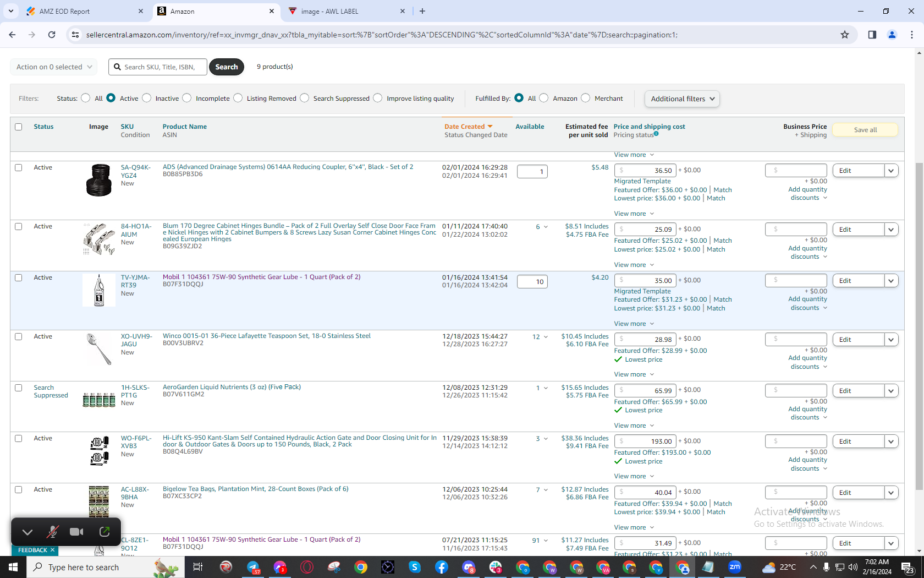Open the Windows notification center
The width and height of the screenshot is (924, 578).
908,567
